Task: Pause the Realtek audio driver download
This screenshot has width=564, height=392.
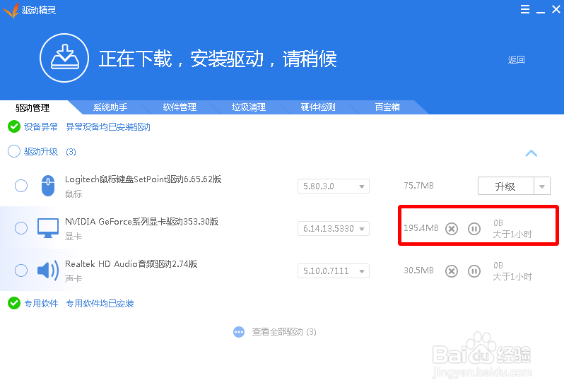Action: click(x=474, y=271)
